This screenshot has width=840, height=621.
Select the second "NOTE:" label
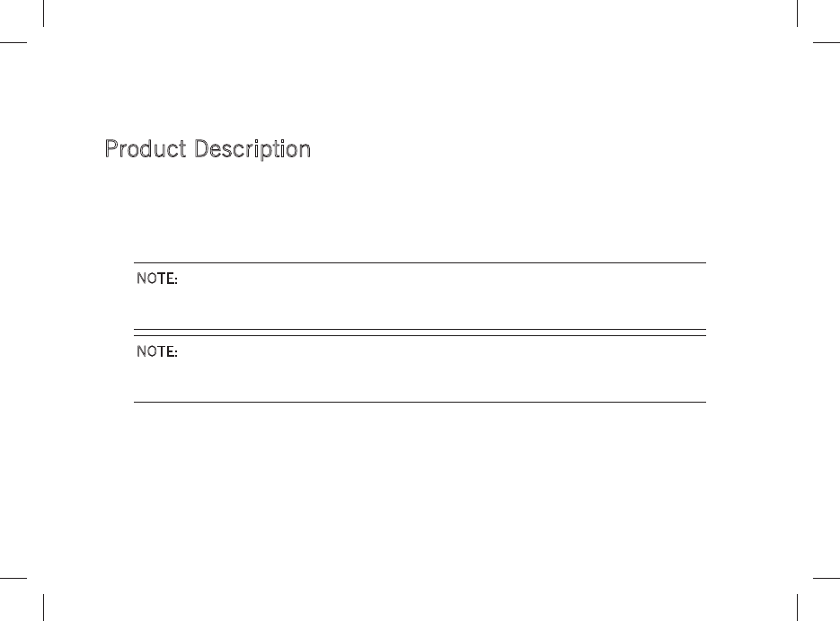tap(156, 351)
